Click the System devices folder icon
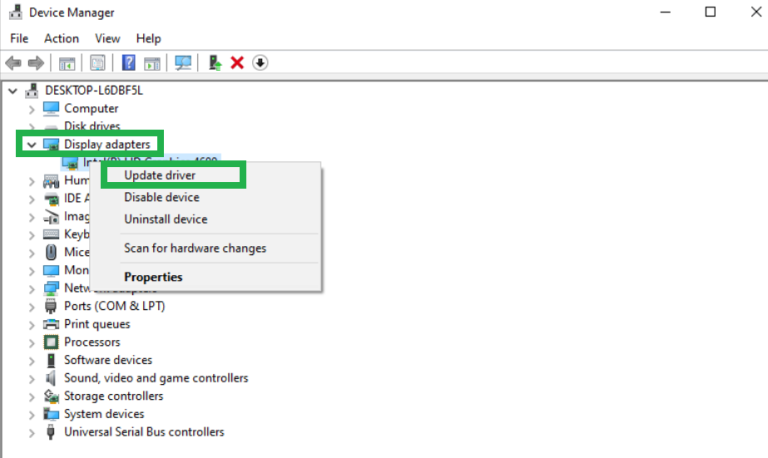Viewport: 768px width, 458px height. coord(51,414)
